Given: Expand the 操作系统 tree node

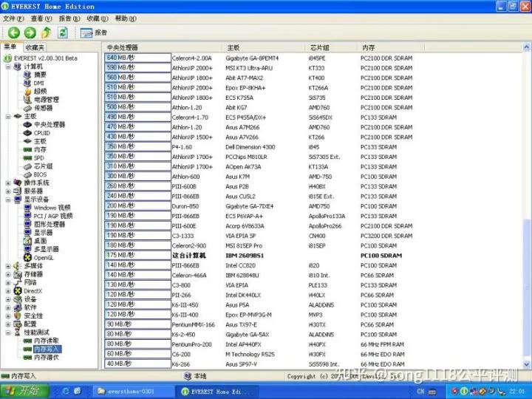Looking at the screenshot, I should pyautogui.click(x=8, y=183).
